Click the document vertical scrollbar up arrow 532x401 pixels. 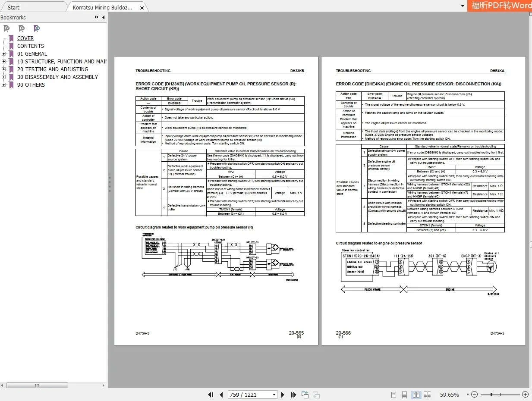click(x=530, y=14)
